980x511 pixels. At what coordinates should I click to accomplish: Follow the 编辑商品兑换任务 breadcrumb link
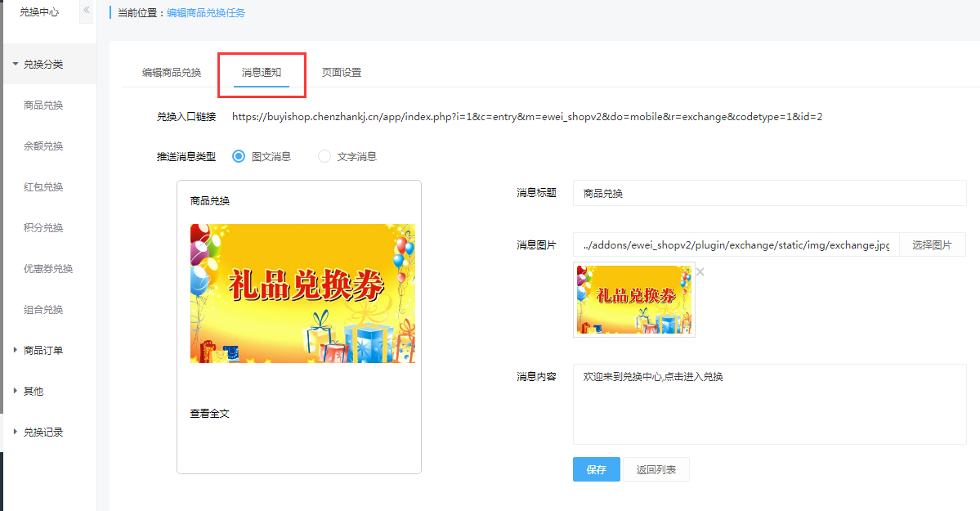206,12
